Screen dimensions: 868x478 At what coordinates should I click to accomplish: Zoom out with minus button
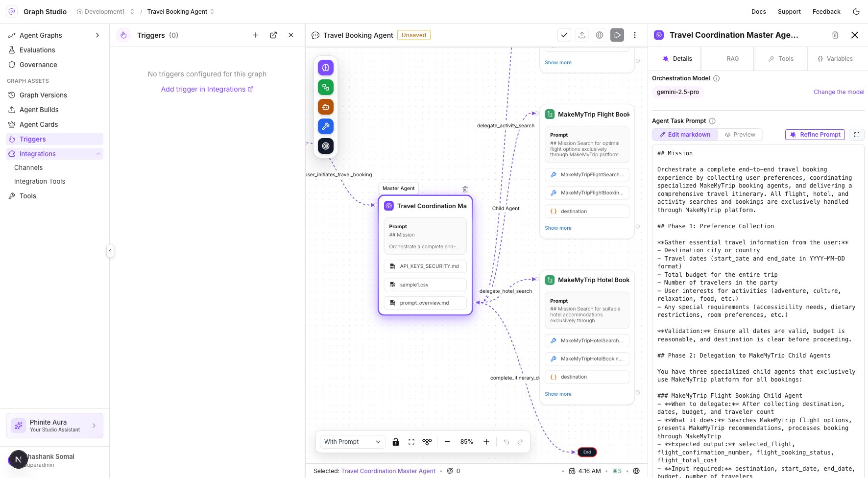click(447, 442)
